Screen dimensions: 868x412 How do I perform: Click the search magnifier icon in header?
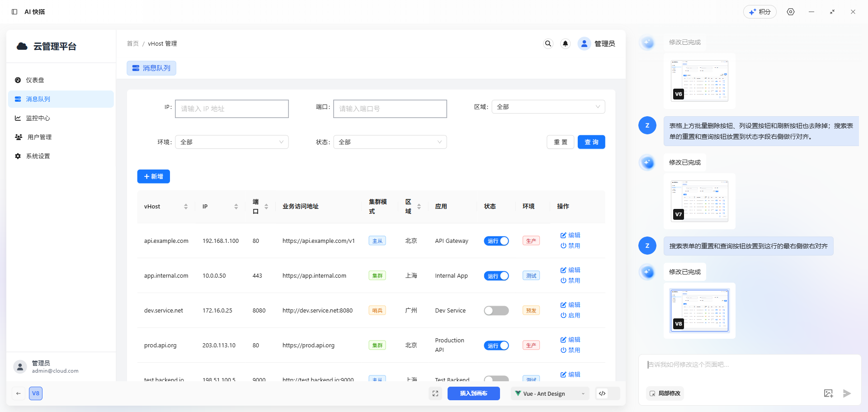548,43
